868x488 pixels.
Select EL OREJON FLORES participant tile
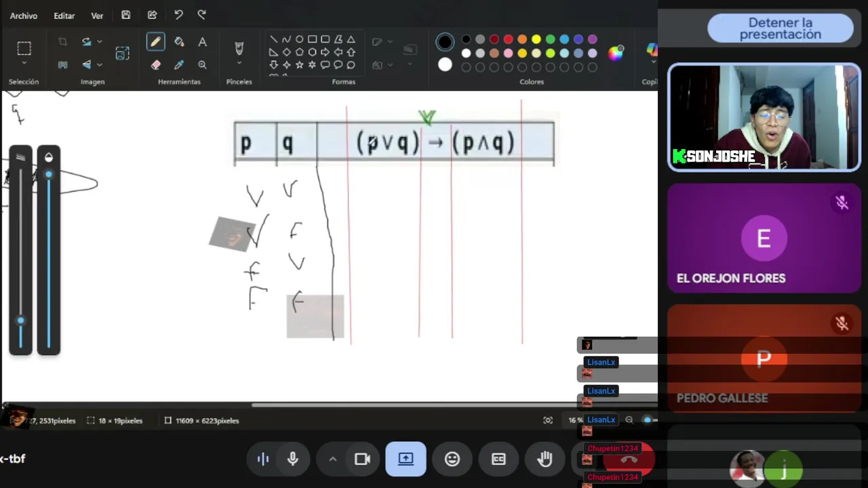(764, 238)
